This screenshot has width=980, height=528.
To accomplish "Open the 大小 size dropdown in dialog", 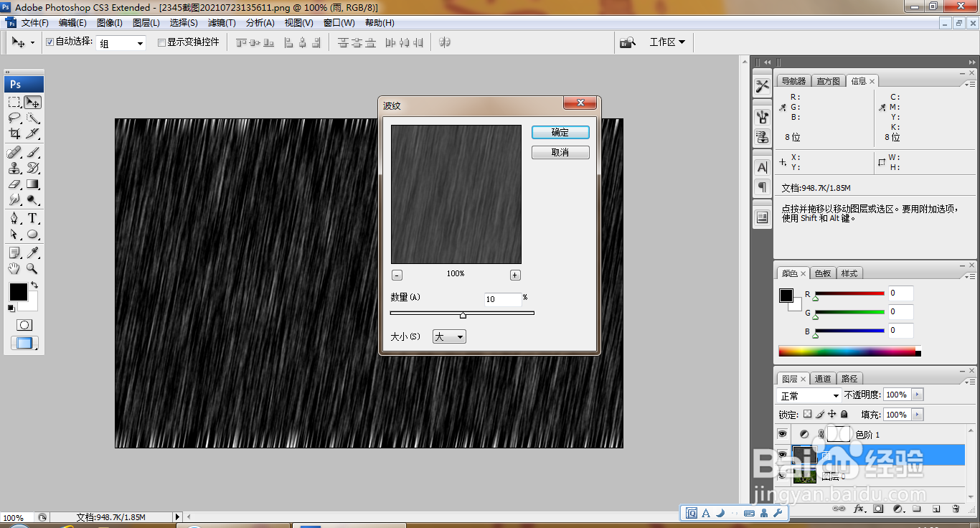I will 449,336.
